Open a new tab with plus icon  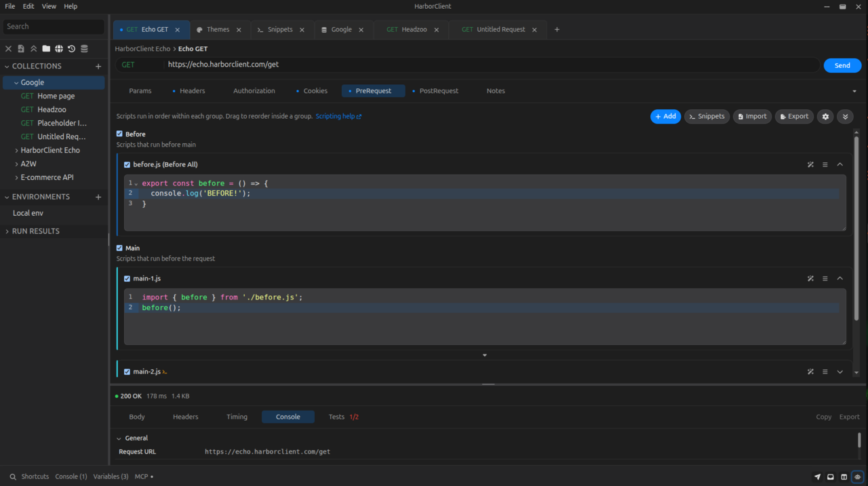[x=557, y=30]
